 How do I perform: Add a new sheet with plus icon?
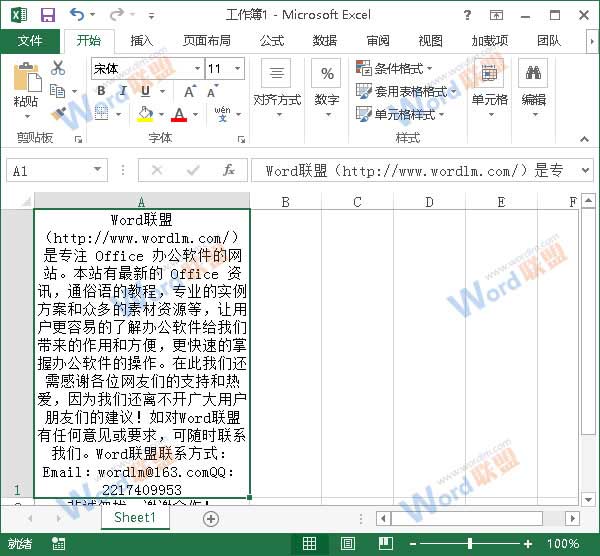pyautogui.click(x=211, y=519)
